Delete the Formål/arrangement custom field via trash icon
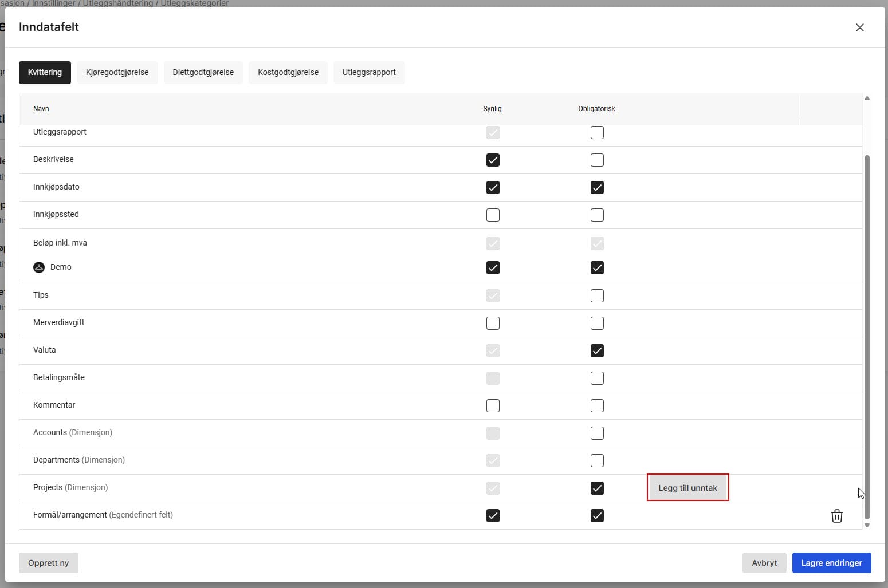 pyautogui.click(x=836, y=516)
